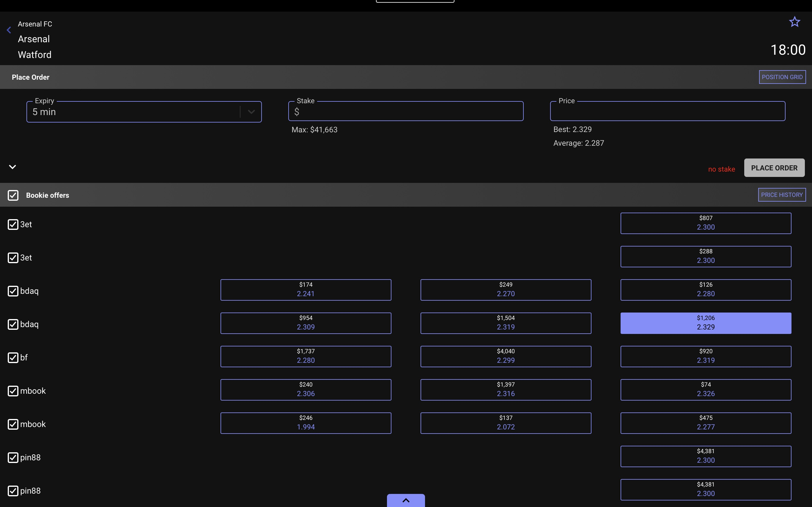Select bf offer $920 at 2.319

click(706, 357)
